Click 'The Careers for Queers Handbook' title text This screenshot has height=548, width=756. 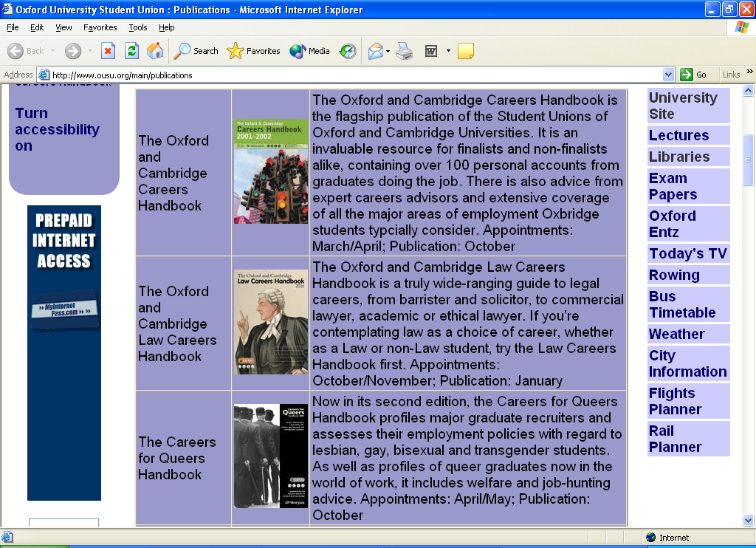tap(177, 459)
